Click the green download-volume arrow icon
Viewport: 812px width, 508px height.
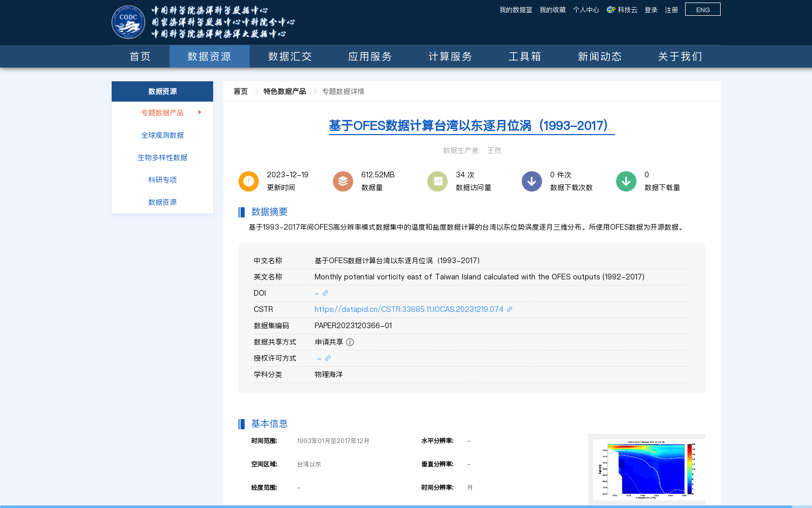pos(626,181)
